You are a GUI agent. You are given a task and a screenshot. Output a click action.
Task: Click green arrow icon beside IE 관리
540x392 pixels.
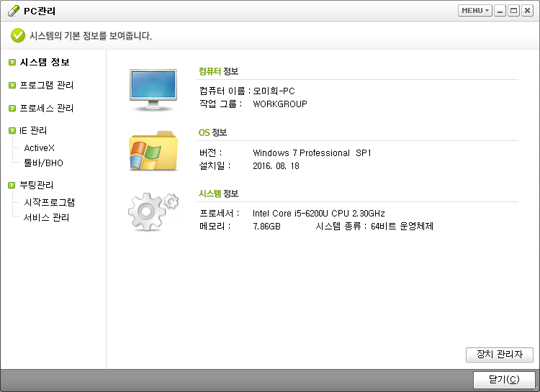click(12, 131)
